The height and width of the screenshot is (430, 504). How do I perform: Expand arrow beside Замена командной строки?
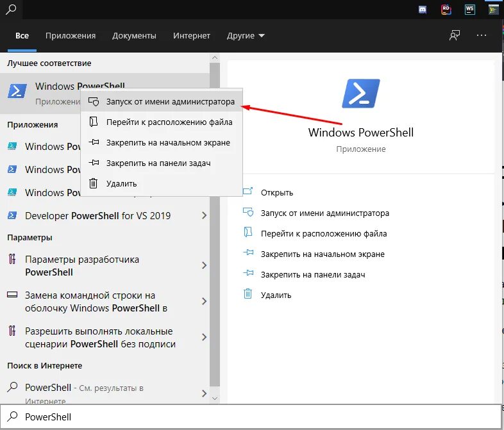[x=204, y=301]
